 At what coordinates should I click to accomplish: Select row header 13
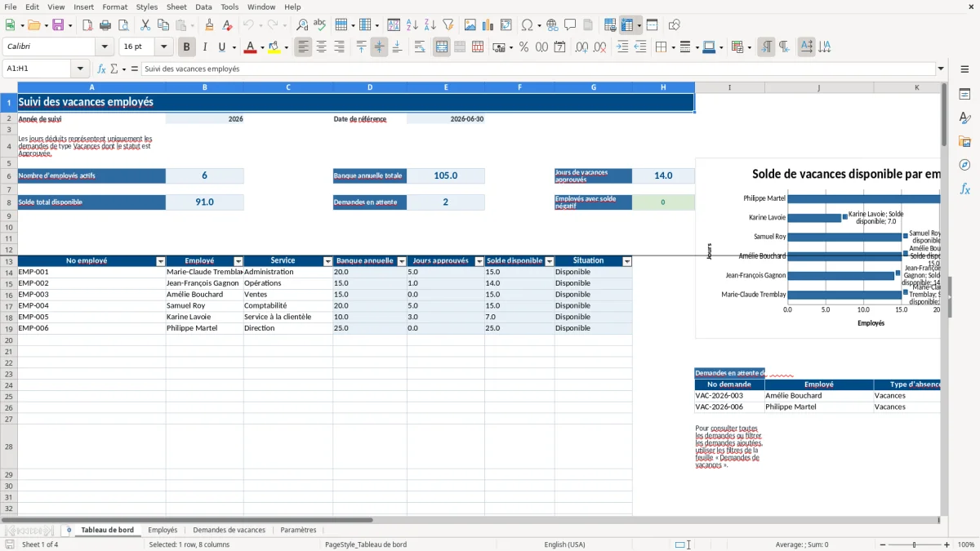pos(9,261)
